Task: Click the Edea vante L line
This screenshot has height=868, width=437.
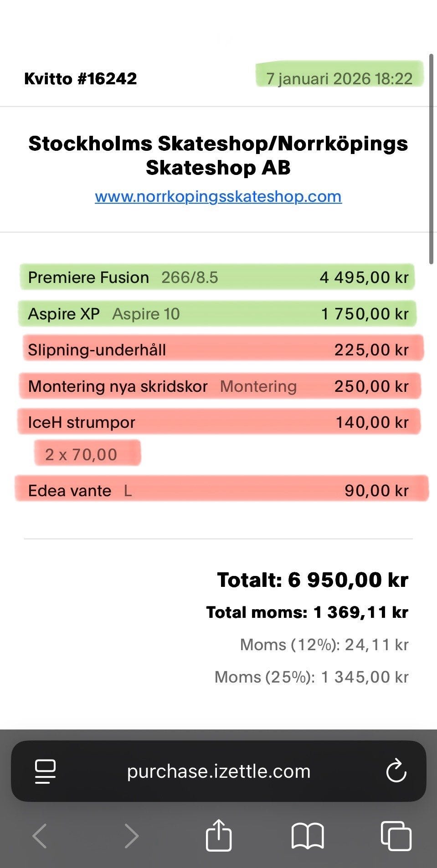Action: pyautogui.click(x=222, y=489)
